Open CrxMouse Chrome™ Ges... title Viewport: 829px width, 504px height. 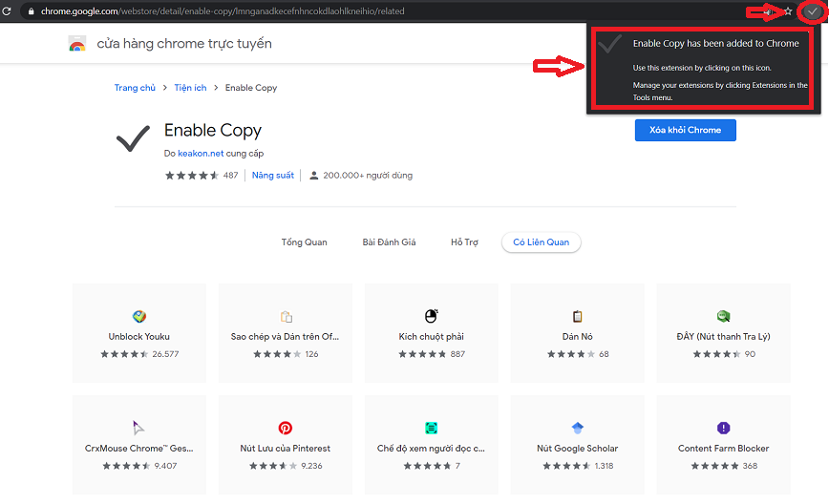[x=139, y=448]
